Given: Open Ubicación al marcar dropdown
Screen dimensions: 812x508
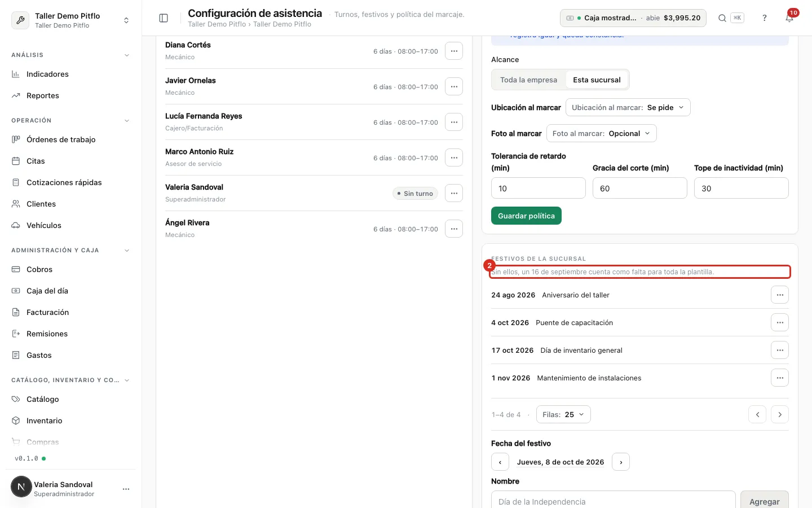Looking at the screenshot, I should tap(628, 107).
